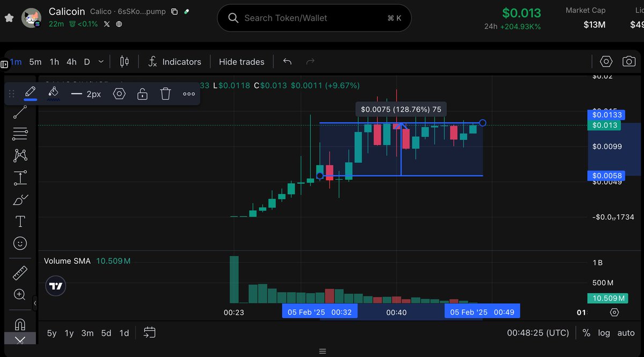644x357 pixels.
Task: Open the Indicators dialog
Action: pos(175,62)
